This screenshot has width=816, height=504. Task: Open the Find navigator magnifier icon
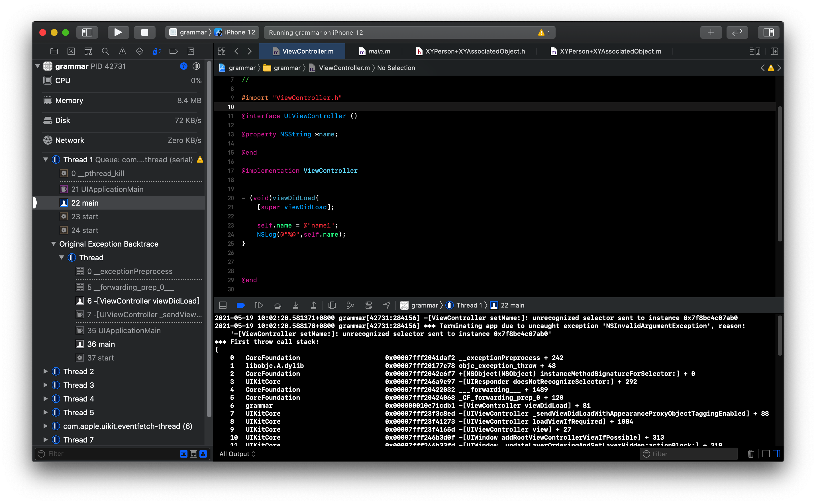coord(105,51)
